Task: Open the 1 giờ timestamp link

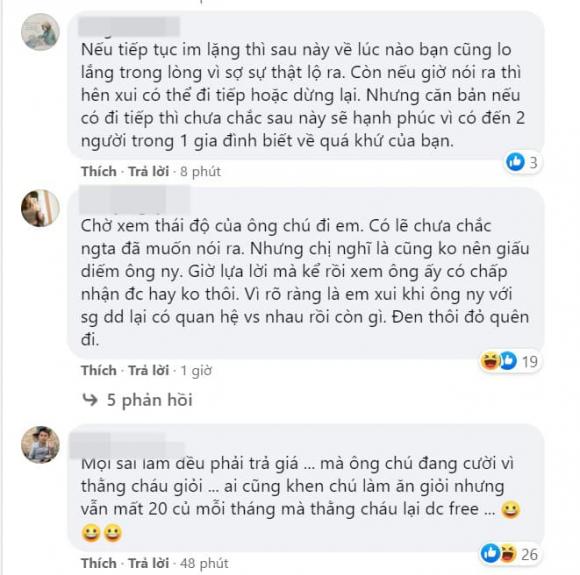Action: 196,370
